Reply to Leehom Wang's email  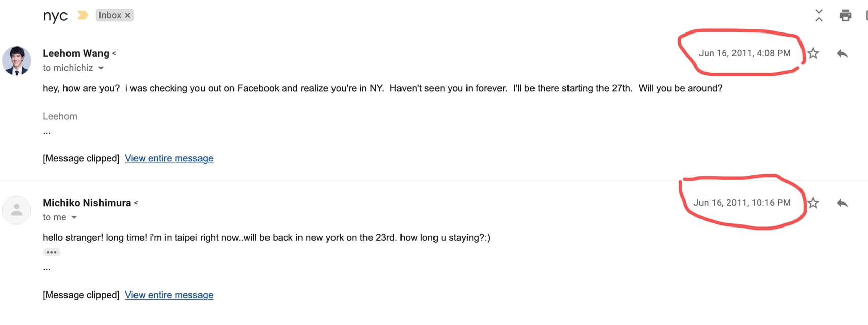point(842,53)
